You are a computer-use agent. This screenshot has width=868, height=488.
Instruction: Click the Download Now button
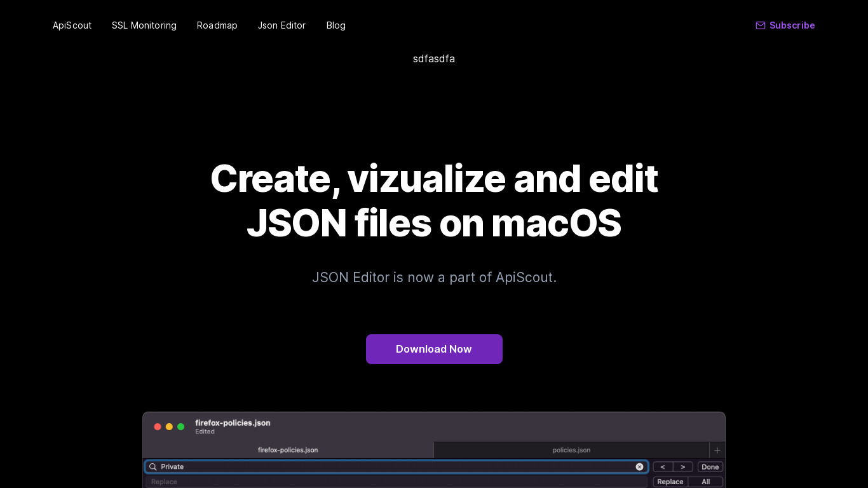pos(434,349)
